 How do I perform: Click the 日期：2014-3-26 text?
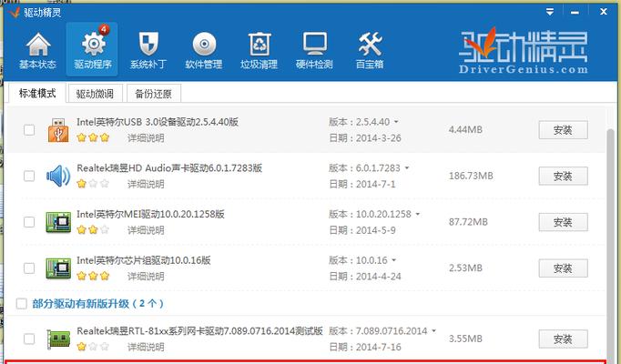(x=365, y=138)
